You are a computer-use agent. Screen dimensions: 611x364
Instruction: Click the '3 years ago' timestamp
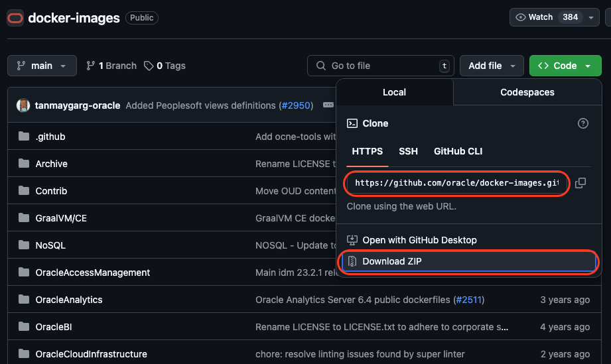565,300
